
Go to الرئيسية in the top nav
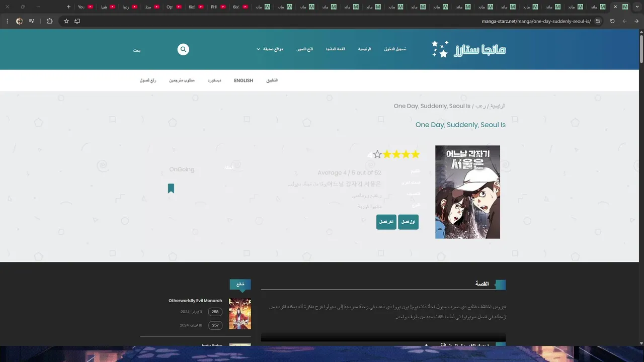(364, 49)
